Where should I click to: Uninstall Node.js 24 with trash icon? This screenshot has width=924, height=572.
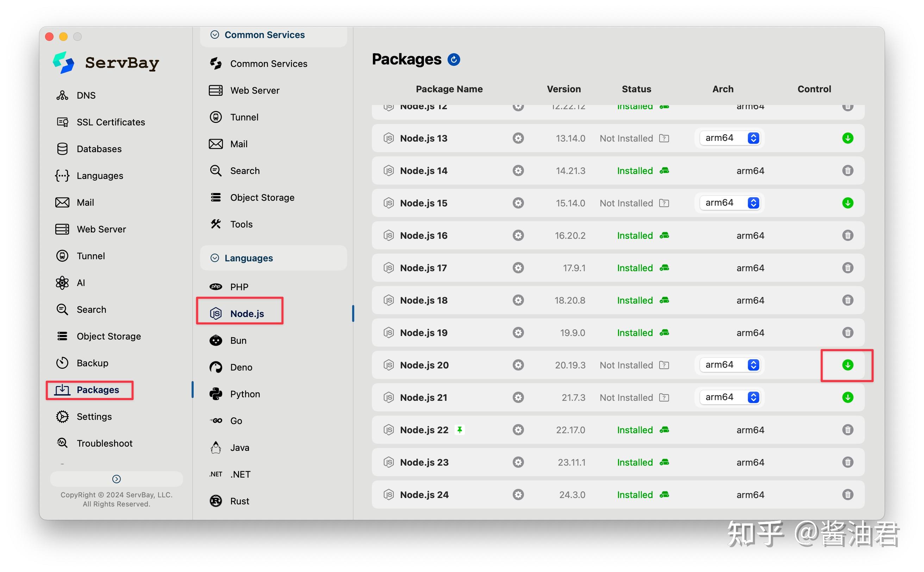point(847,495)
